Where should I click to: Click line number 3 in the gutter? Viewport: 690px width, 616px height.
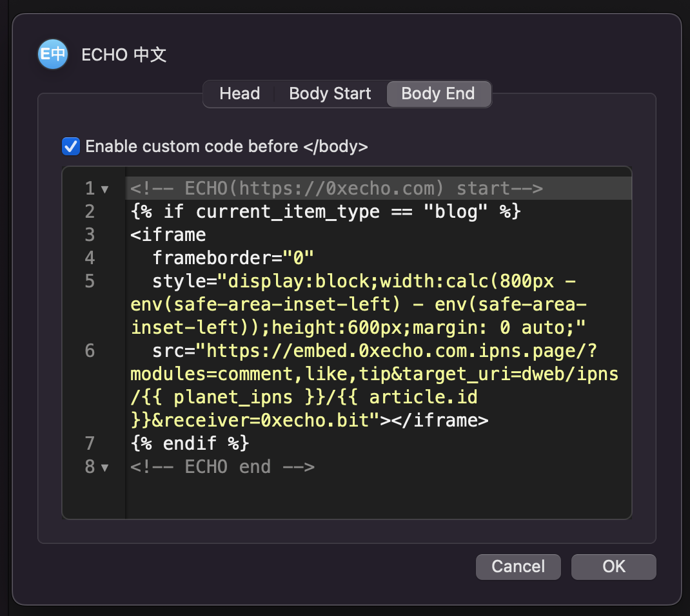coord(90,235)
